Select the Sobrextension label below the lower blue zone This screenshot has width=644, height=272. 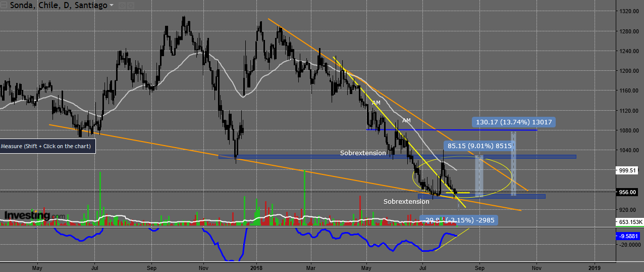406,201
